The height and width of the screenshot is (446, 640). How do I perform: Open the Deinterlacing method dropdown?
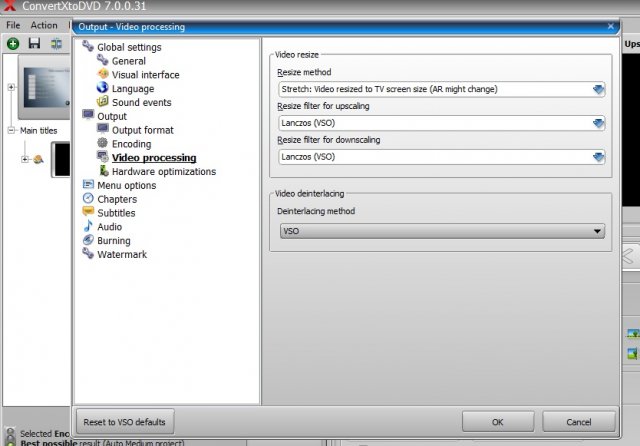pyautogui.click(x=598, y=231)
